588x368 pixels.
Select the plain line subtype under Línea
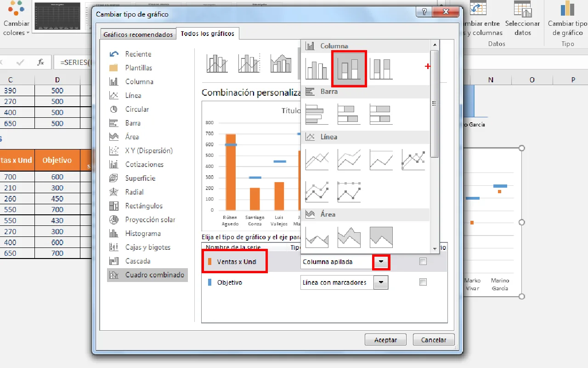pos(317,160)
